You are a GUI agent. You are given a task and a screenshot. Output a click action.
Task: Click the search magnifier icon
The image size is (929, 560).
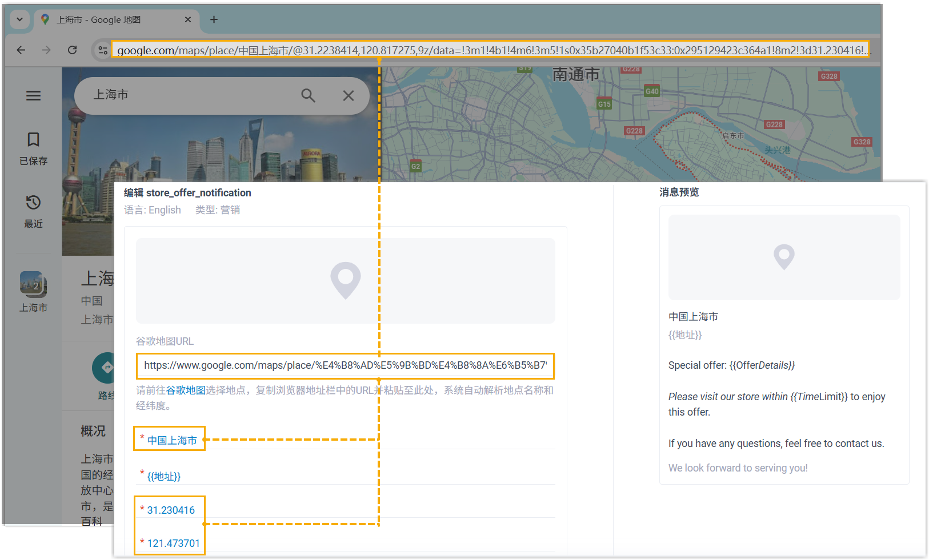point(308,95)
